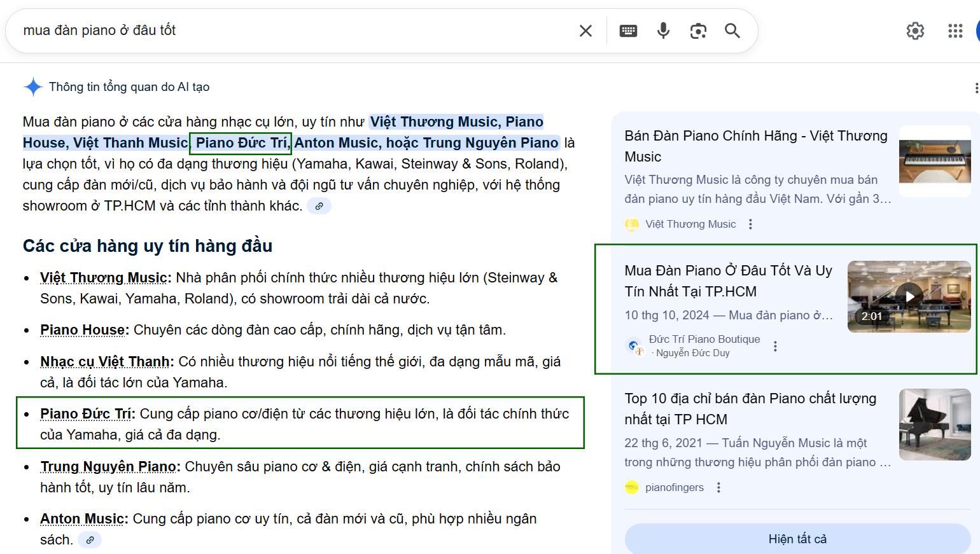Click the Đức Trí Piano Boutique favicon
This screenshot has width=980, height=554.
[634, 346]
